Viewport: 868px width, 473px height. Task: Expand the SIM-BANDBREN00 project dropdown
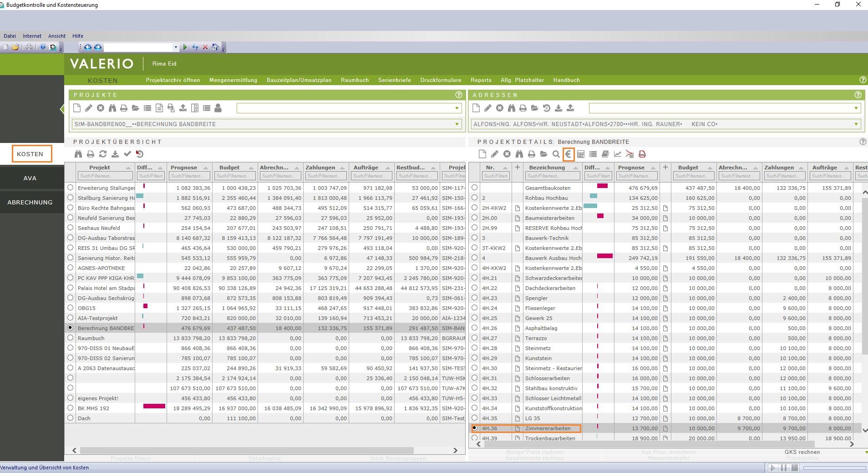[x=457, y=124]
